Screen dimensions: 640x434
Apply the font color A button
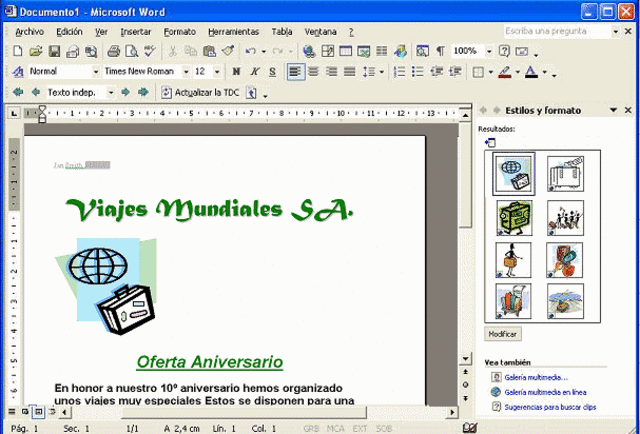tap(531, 72)
